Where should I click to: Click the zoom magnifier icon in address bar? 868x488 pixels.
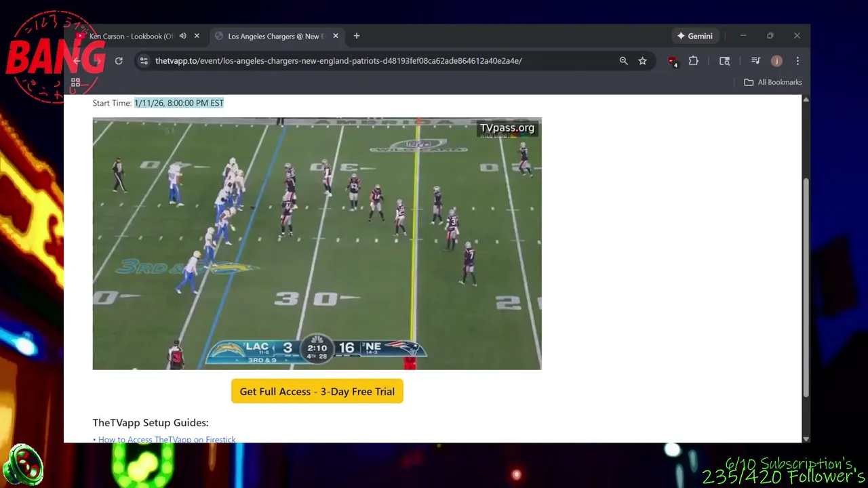(x=623, y=61)
